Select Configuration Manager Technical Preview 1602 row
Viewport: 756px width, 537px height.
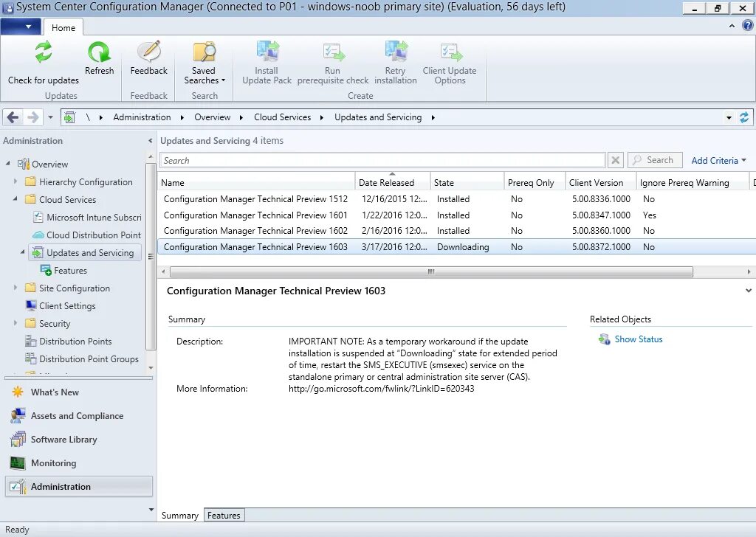coord(456,231)
